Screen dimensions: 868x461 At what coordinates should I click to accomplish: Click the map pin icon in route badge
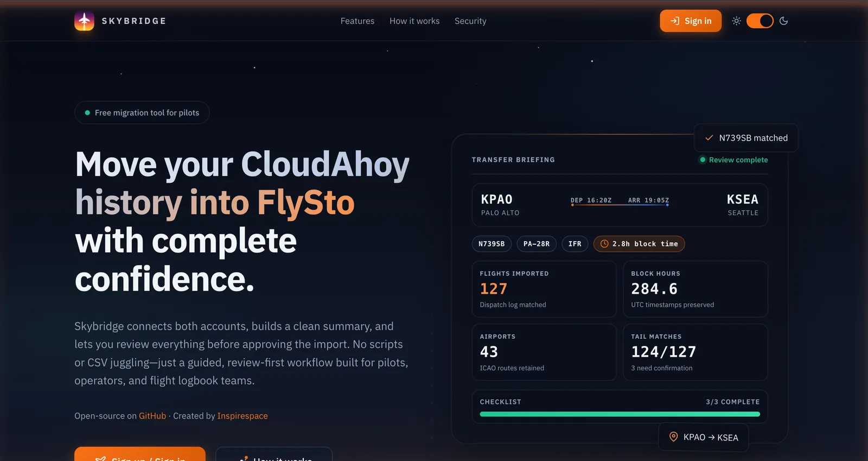click(x=673, y=437)
